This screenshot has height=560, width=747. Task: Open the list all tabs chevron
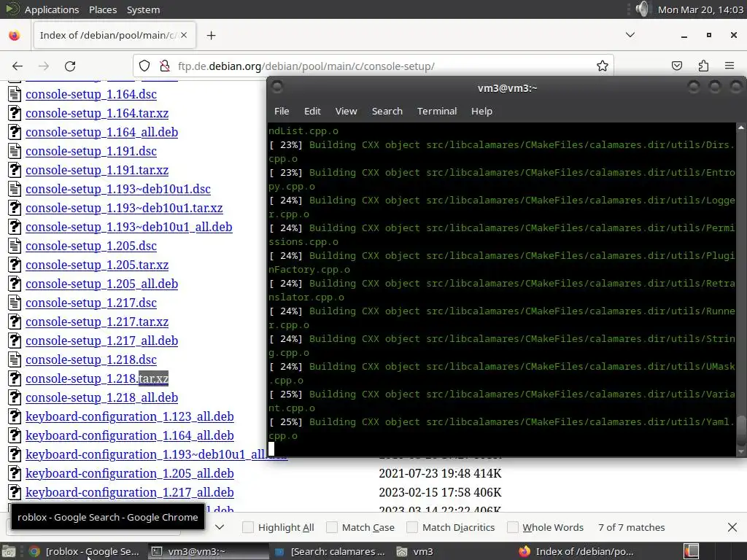(630, 35)
